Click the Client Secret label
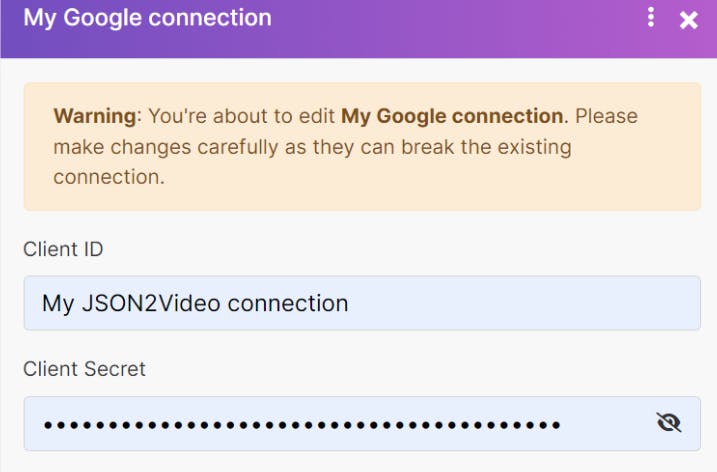717x472 pixels. [84, 369]
